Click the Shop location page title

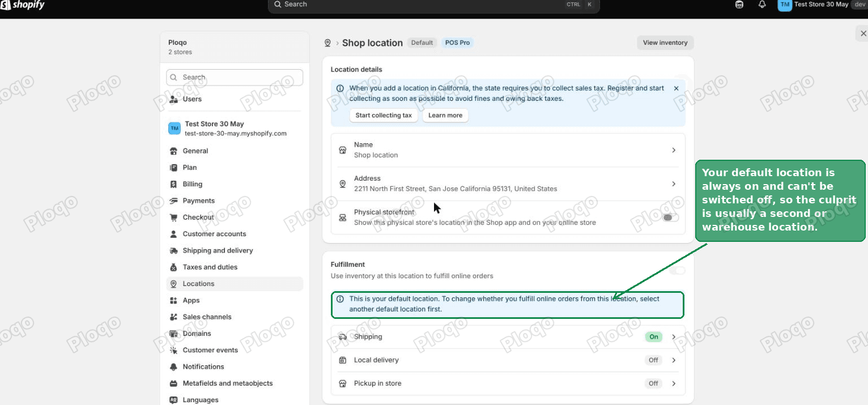click(372, 43)
